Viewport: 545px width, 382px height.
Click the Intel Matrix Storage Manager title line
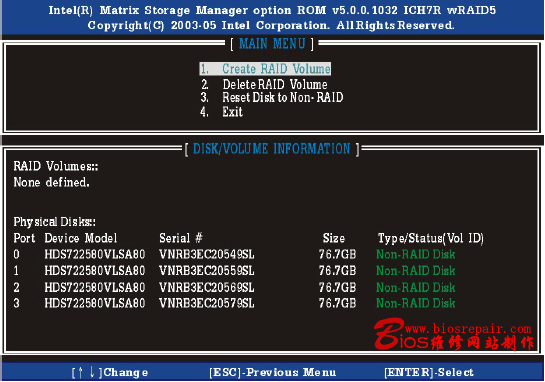point(272,10)
